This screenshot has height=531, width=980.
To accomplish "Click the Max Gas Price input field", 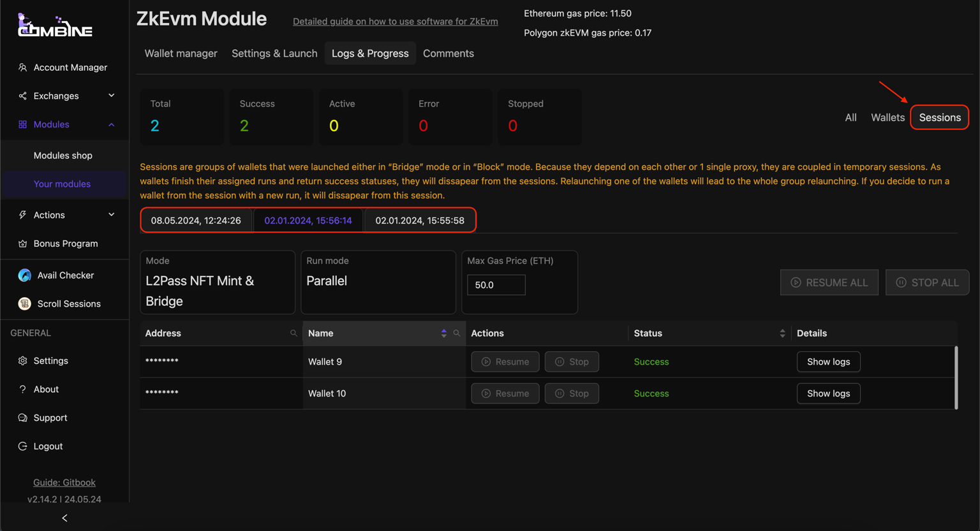I will point(496,285).
